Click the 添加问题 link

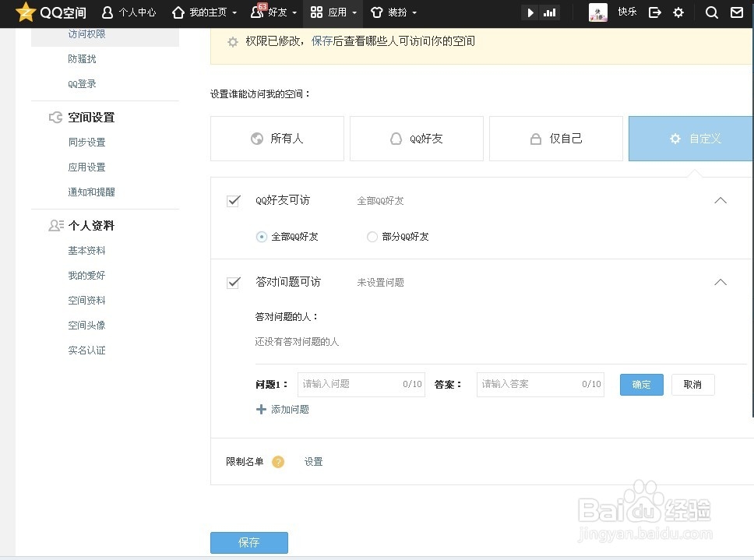[290, 410]
